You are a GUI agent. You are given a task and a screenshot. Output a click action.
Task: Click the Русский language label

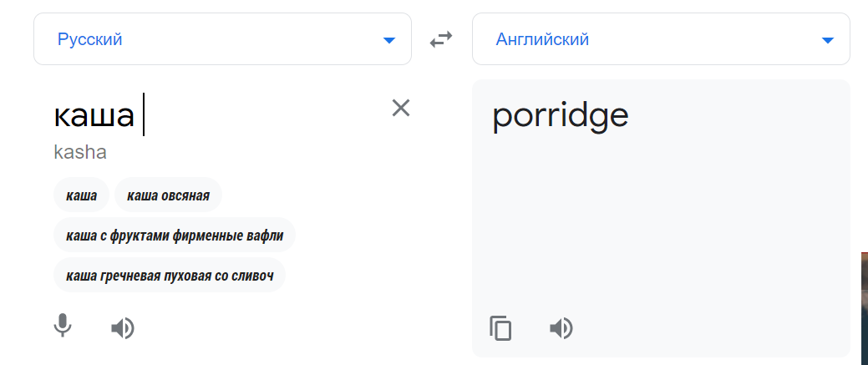click(x=90, y=39)
